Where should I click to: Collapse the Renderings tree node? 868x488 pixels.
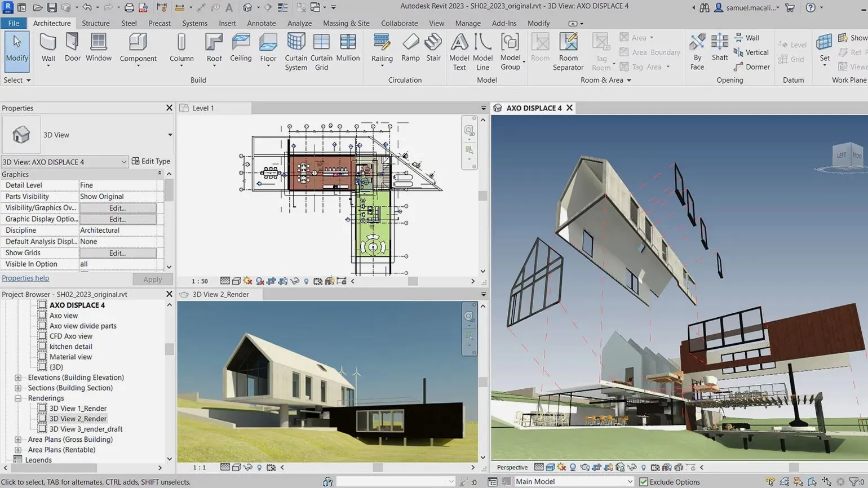pyautogui.click(x=19, y=398)
